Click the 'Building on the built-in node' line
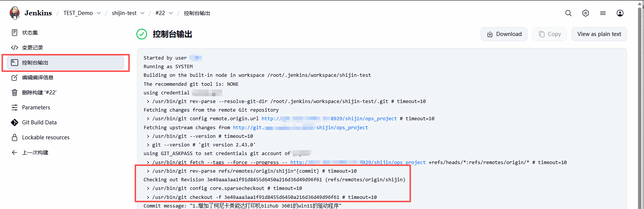 257,75
